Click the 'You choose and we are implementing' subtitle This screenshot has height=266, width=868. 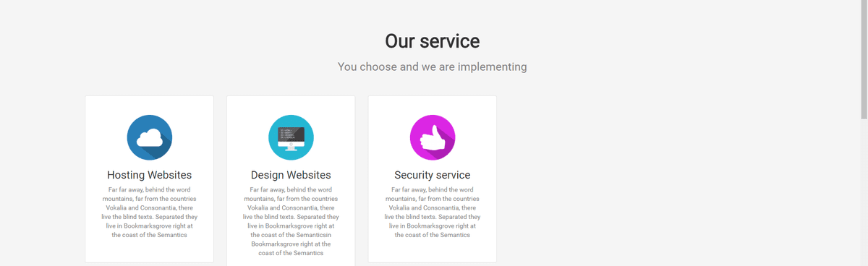click(433, 66)
